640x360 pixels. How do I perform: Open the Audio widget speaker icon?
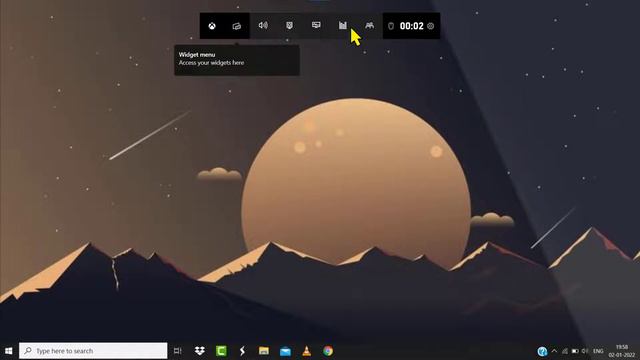click(263, 25)
